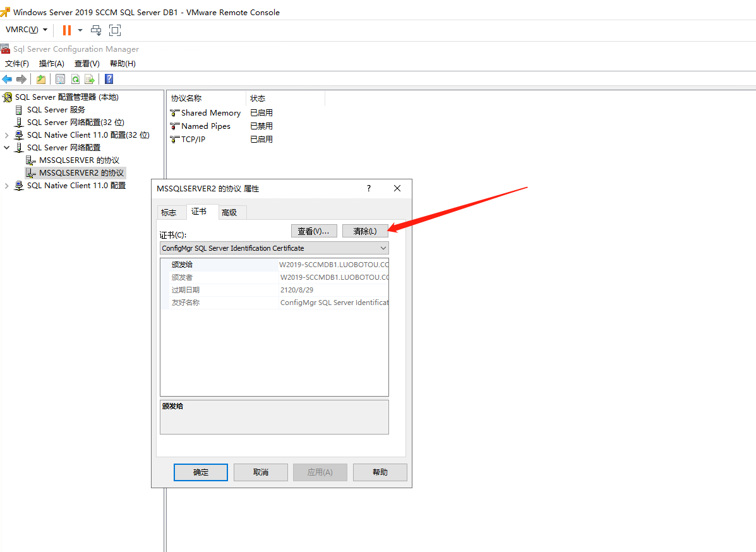Click the Refresh toolbar icon

75,79
